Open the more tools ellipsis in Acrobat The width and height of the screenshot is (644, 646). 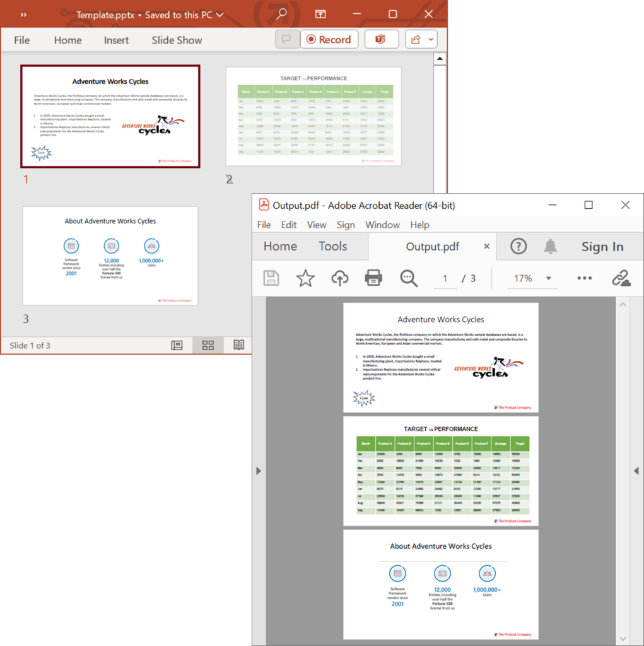point(584,278)
